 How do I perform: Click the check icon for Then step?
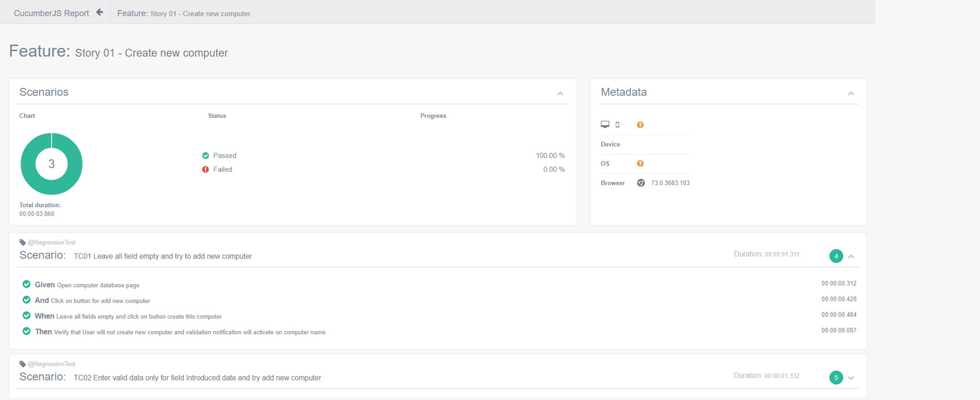click(x=26, y=331)
